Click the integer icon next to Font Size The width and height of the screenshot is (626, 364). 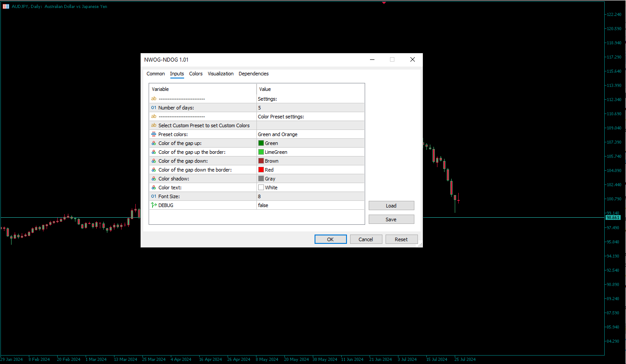coord(154,196)
